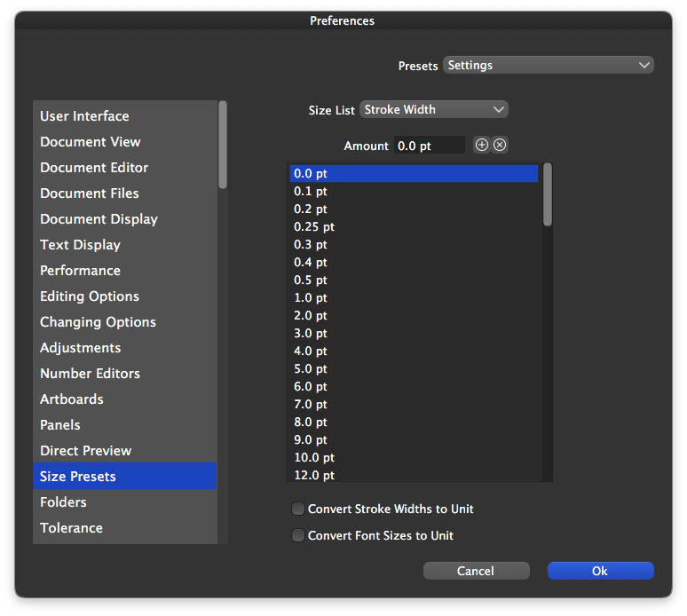Image resolution: width=687 pixels, height=616 pixels.
Task: Select the Performance category
Action: point(80,271)
